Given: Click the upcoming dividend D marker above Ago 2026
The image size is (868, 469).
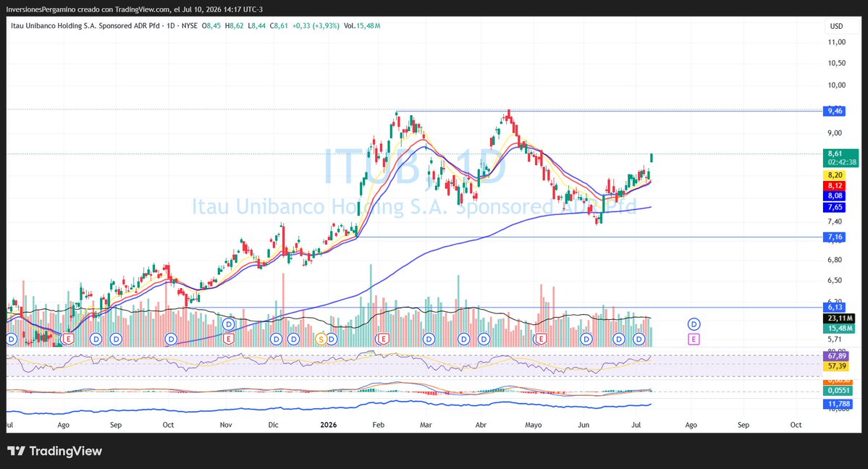Looking at the screenshot, I should (x=694, y=324).
